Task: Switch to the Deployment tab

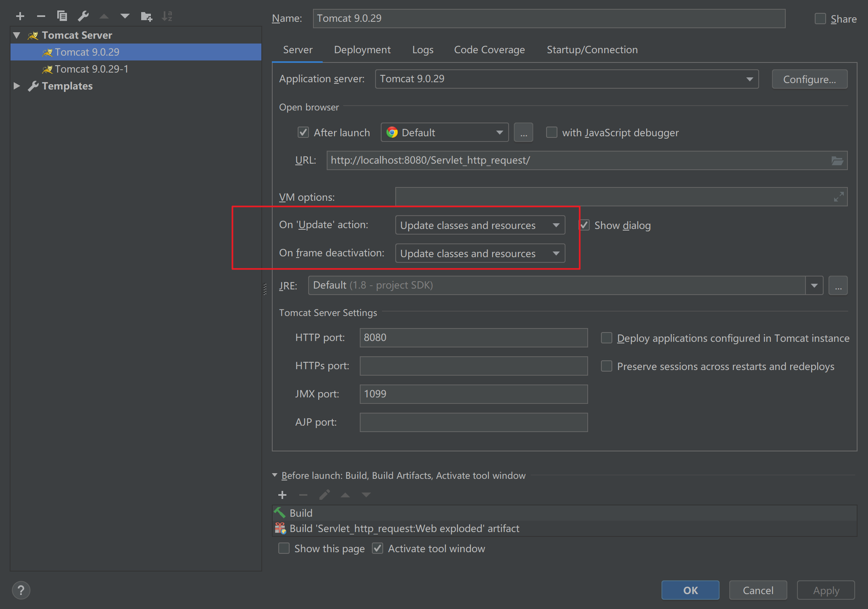Action: click(362, 50)
